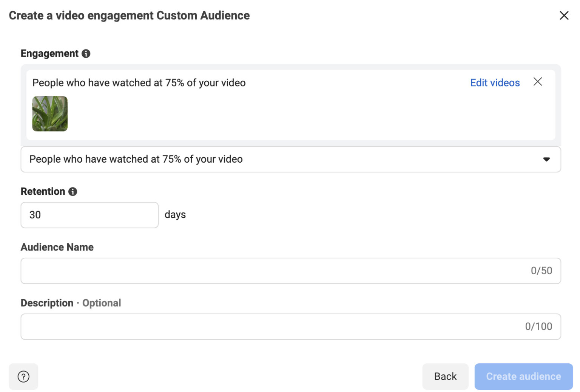This screenshot has width=580, height=392.
Task: Click the dialog title text
Action: (129, 15)
